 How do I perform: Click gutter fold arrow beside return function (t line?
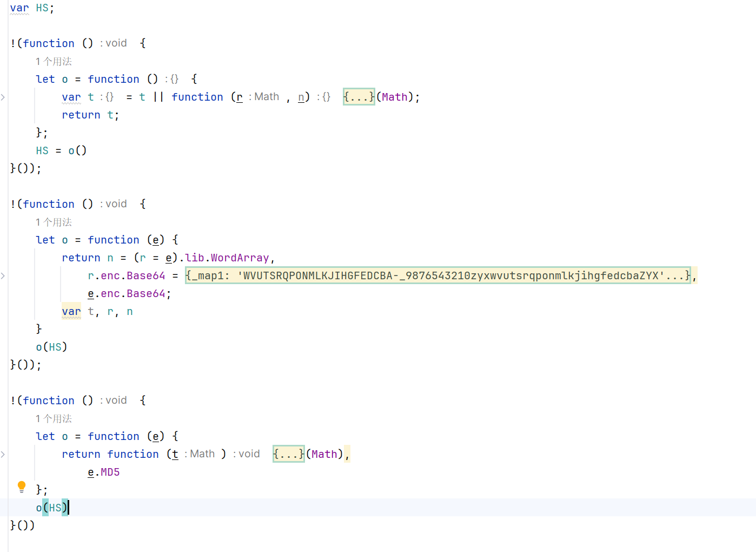click(x=3, y=454)
